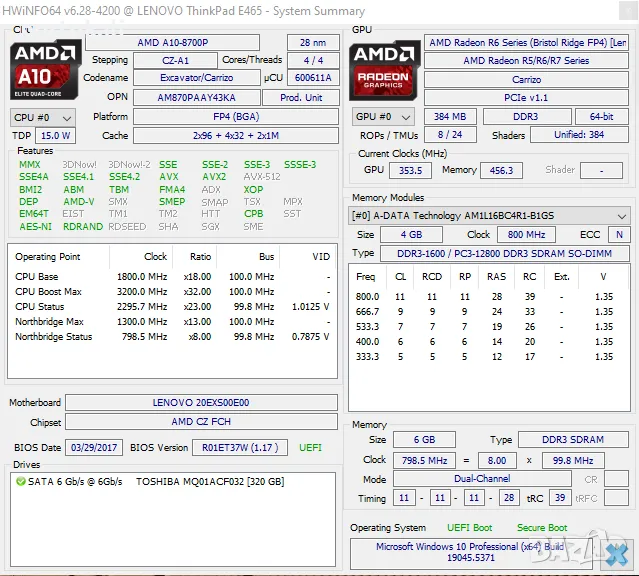Click the 15.0 W TDP field

point(55,135)
